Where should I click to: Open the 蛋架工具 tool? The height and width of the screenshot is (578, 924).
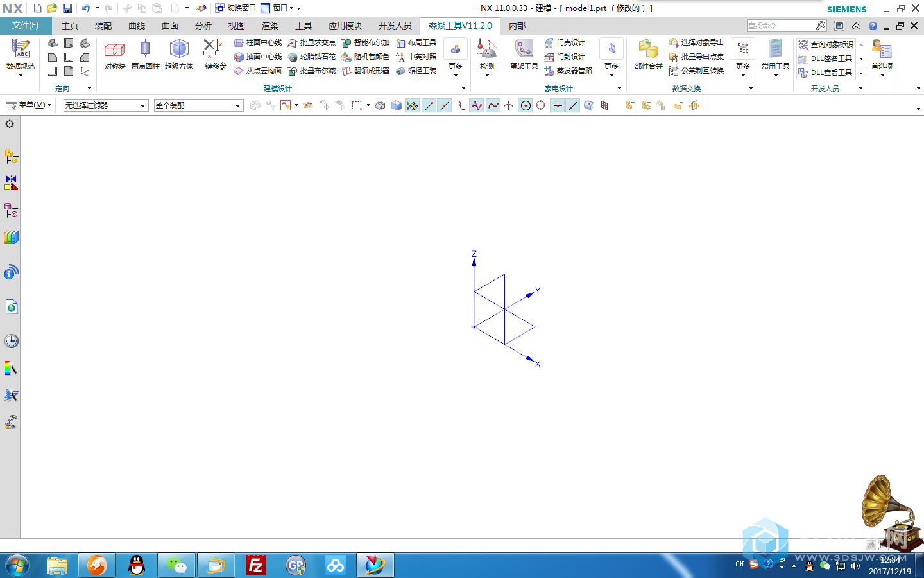click(524, 55)
